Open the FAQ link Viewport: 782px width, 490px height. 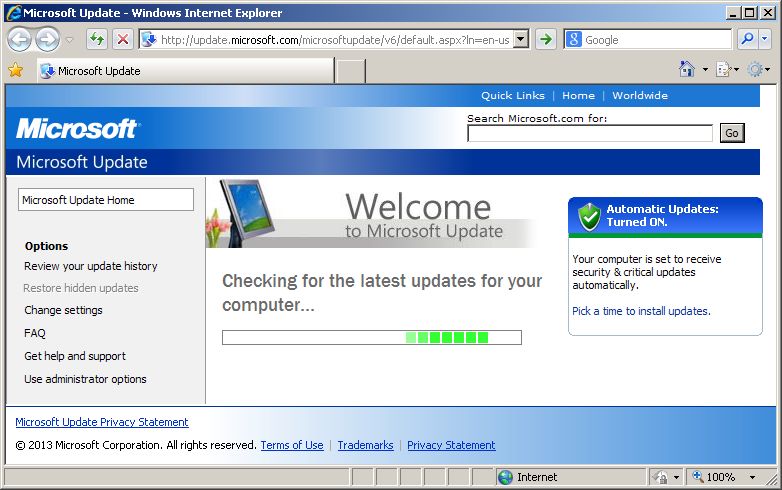34,333
